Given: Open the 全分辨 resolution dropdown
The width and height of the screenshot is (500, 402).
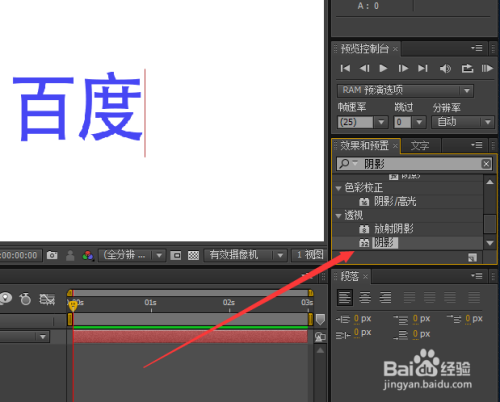Looking at the screenshot, I should pos(132,255).
